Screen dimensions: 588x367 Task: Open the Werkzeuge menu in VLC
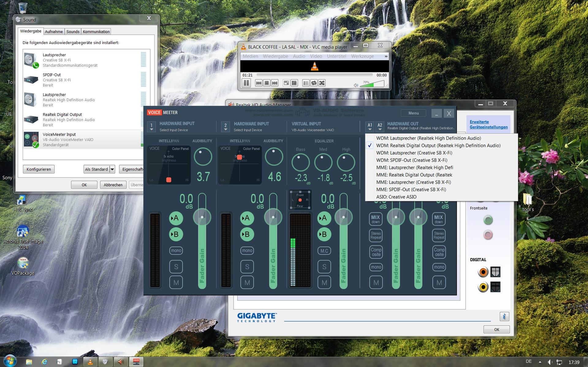pos(362,56)
